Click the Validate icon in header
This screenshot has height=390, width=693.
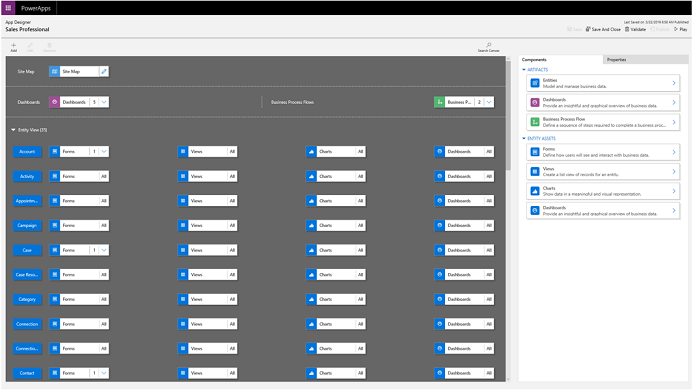pos(627,29)
